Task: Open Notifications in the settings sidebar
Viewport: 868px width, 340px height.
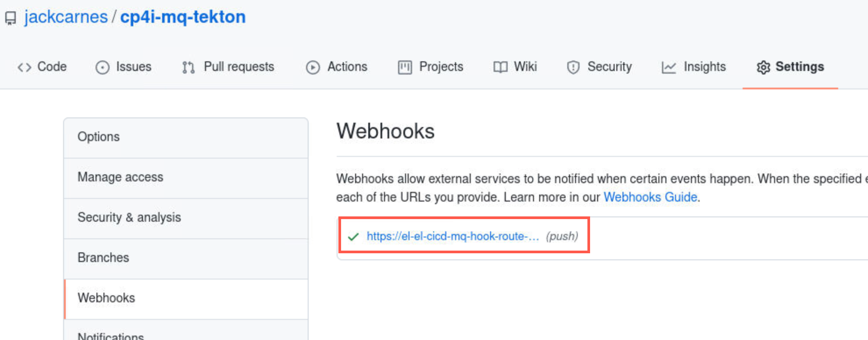Action: click(x=186, y=330)
